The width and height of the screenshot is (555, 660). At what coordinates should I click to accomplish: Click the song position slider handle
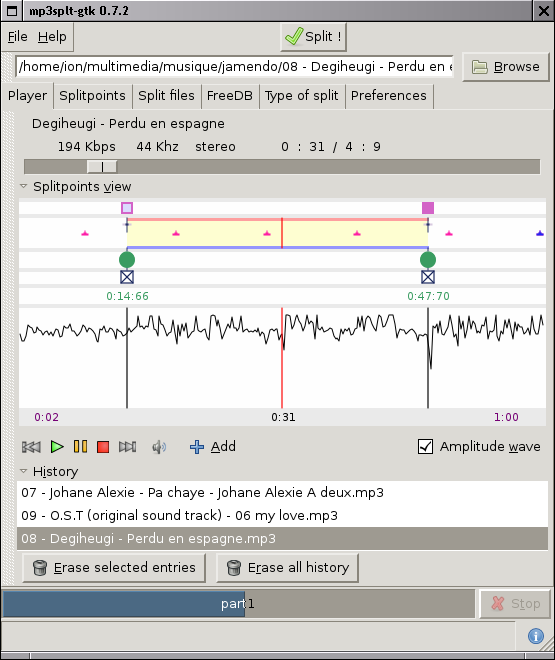point(102,167)
